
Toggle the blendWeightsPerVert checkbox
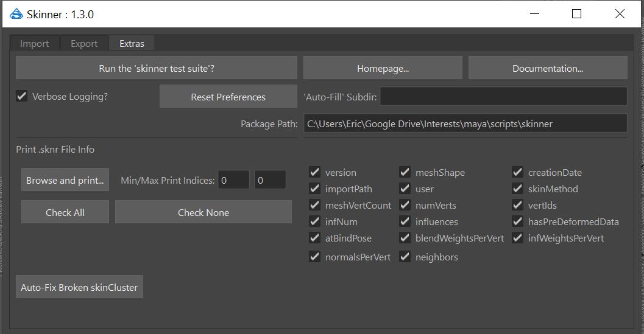pyautogui.click(x=405, y=238)
